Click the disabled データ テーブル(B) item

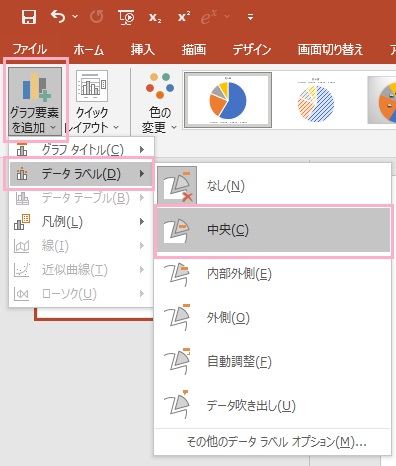click(x=81, y=198)
